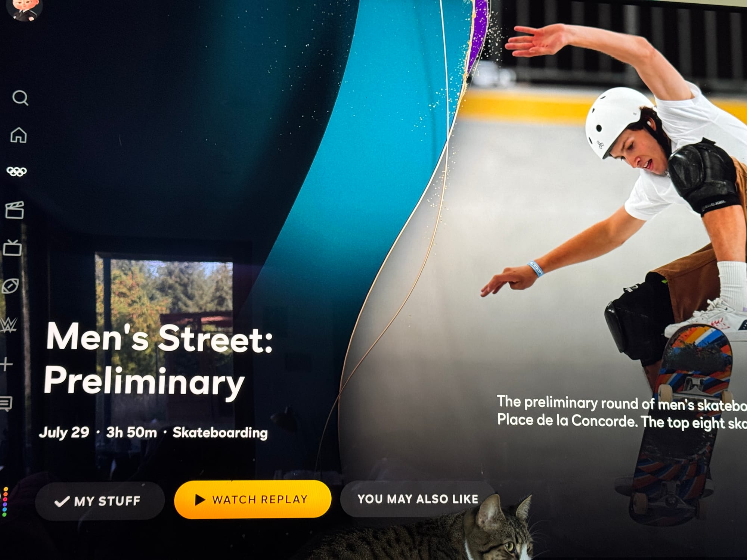Open TV shows via the television icon

(x=13, y=248)
